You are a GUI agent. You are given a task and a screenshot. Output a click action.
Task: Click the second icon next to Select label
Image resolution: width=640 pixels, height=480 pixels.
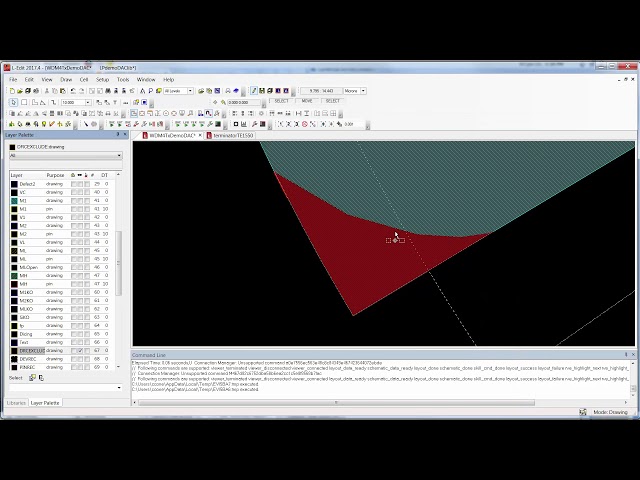(41, 378)
